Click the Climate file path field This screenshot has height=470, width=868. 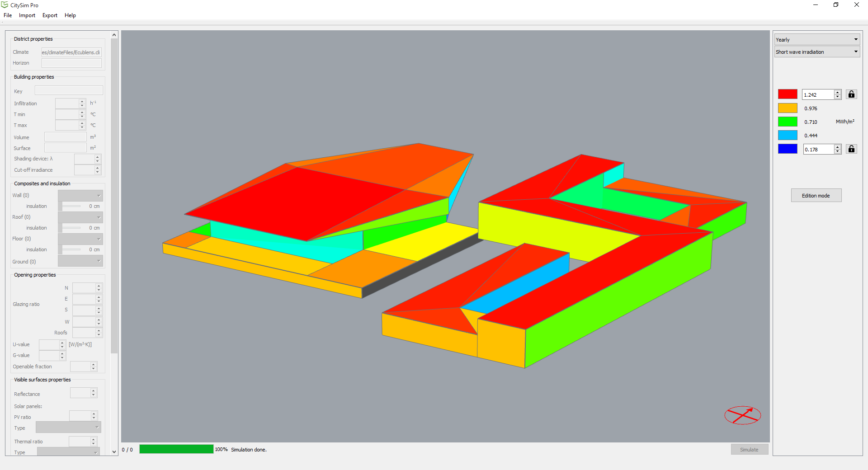(71, 52)
